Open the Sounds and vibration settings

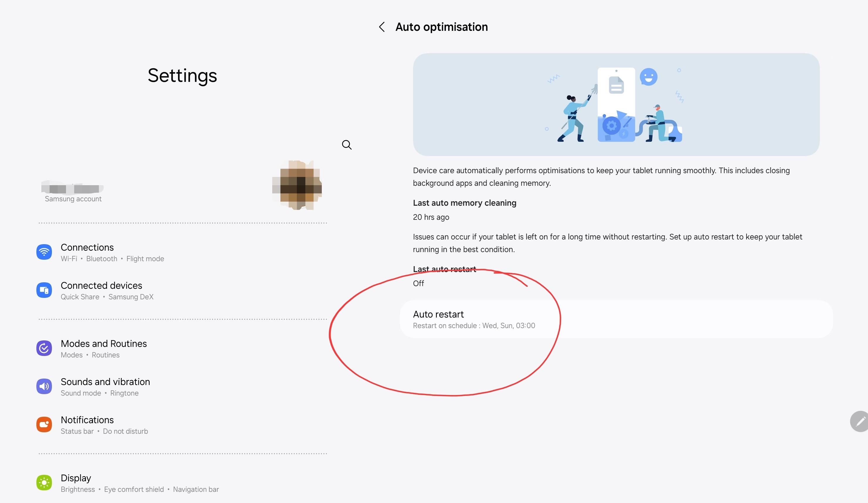click(105, 382)
